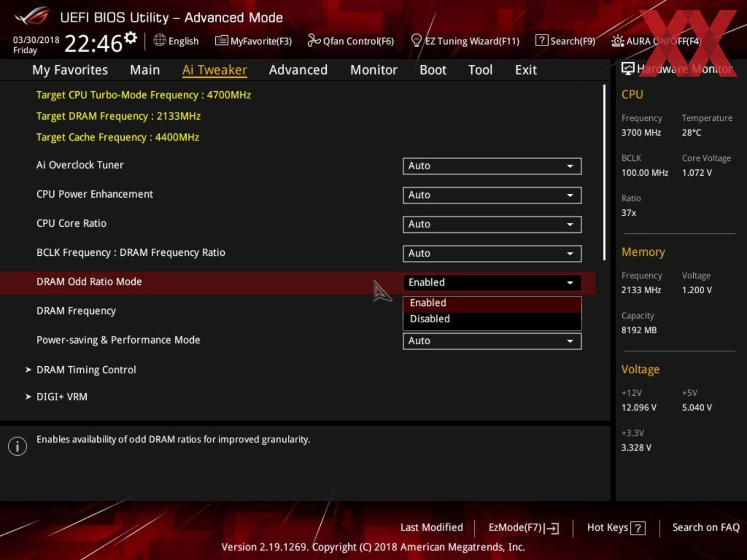This screenshot has width=747, height=560.
Task: Open Power-saving & Performance Mode dropdown
Action: click(x=492, y=340)
